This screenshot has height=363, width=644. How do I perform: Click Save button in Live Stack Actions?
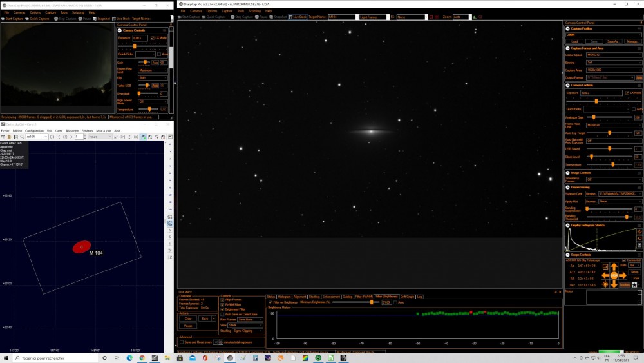[x=205, y=319]
